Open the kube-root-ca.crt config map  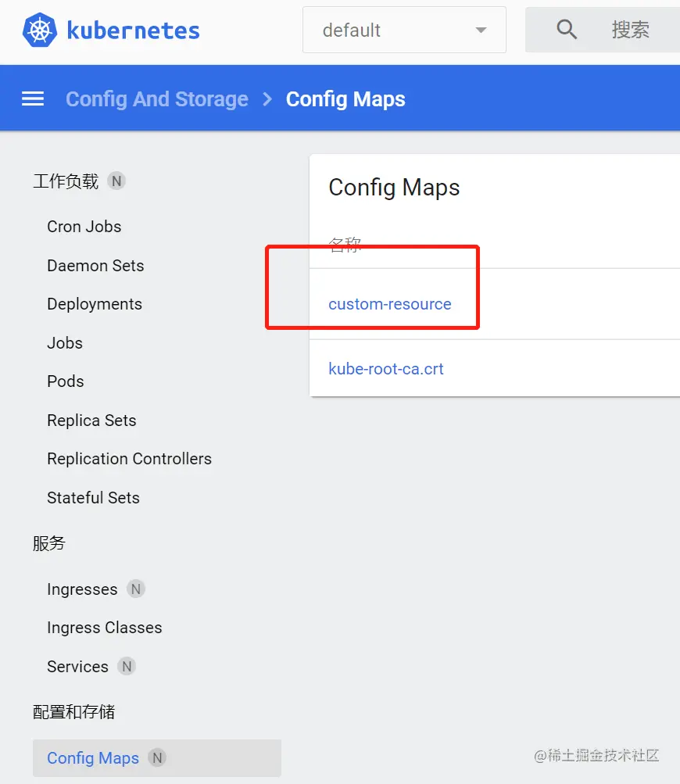coord(386,369)
